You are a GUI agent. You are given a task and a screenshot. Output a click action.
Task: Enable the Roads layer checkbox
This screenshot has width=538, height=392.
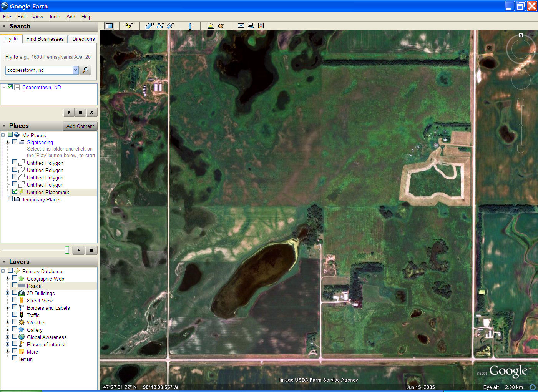pos(15,285)
